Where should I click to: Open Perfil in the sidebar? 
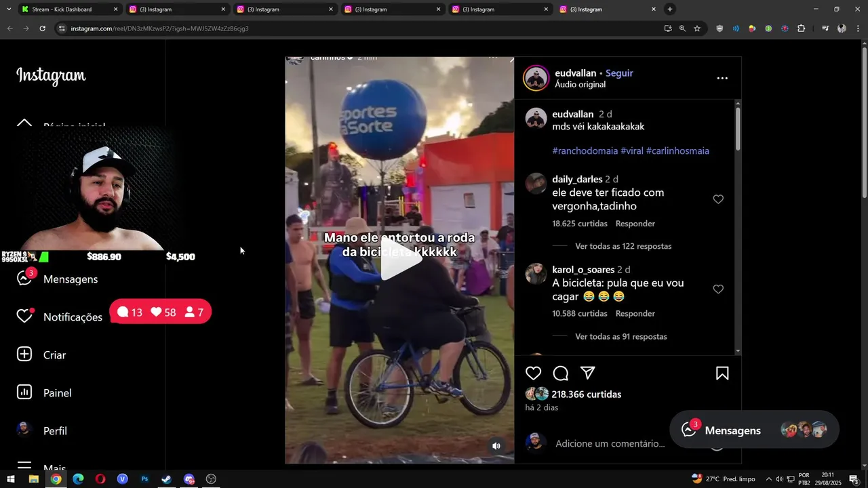42,430
